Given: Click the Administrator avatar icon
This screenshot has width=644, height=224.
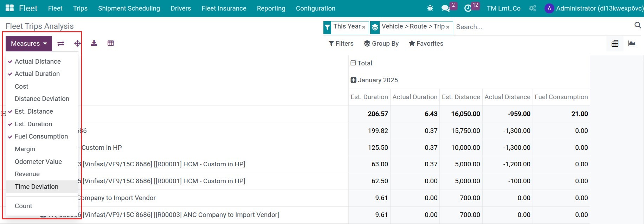Looking at the screenshot, I should click(549, 8).
